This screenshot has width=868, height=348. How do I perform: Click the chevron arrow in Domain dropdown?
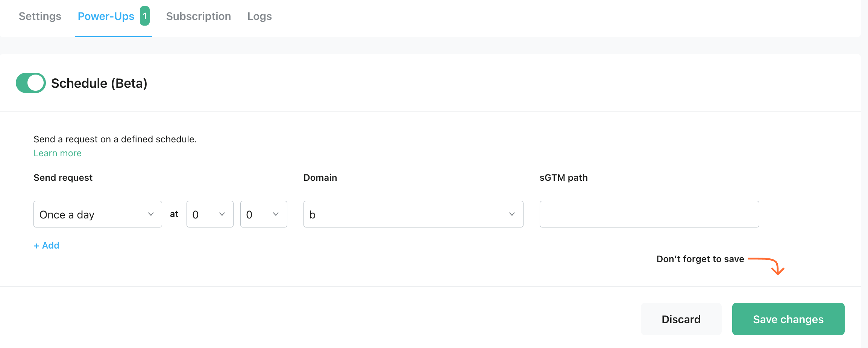click(x=512, y=214)
